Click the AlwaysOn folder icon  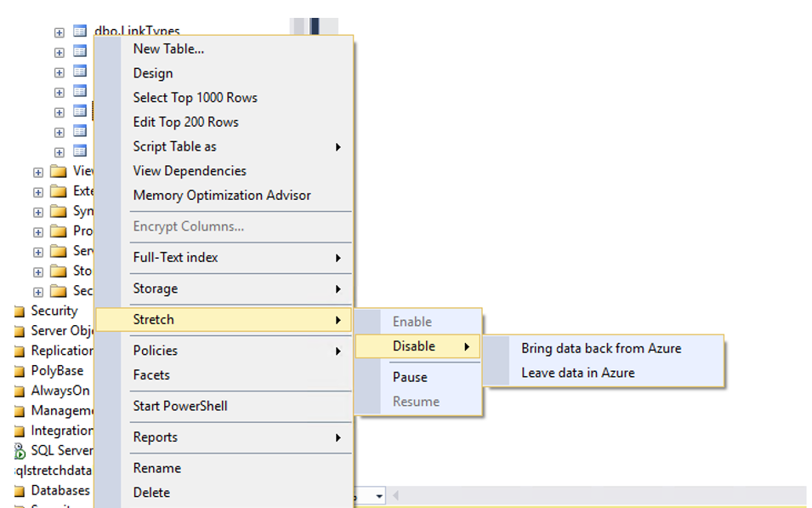click(20, 391)
